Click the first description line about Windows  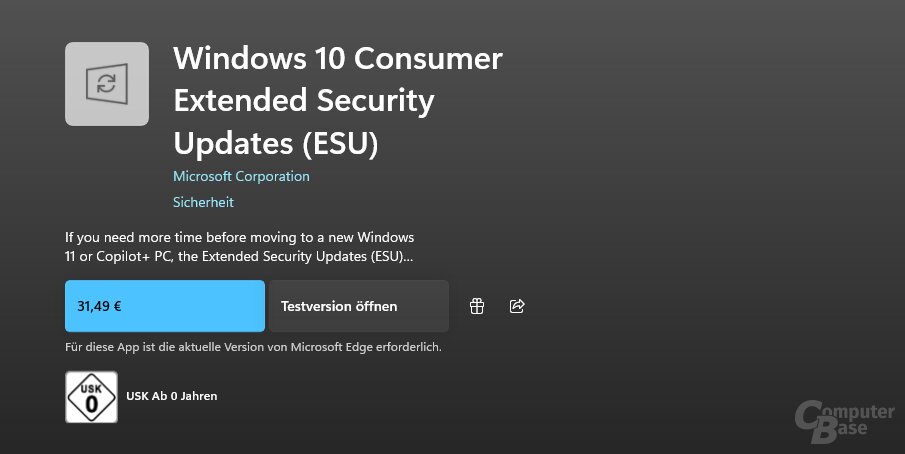(239, 238)
